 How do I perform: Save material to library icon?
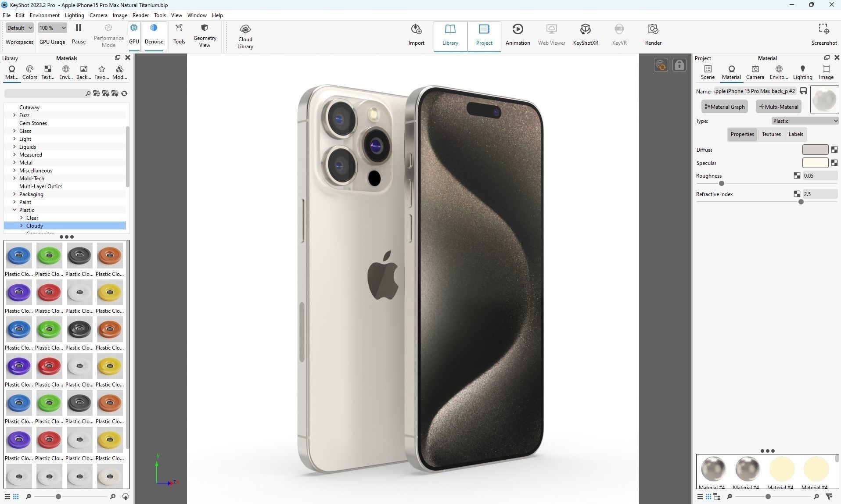803,91
